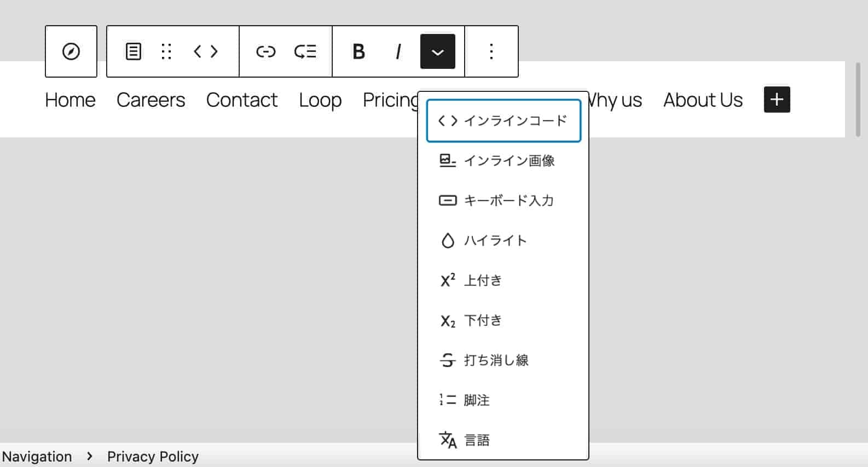Add a block with the plus button
The height and width of the screenshot is (467, 868).
777,100
